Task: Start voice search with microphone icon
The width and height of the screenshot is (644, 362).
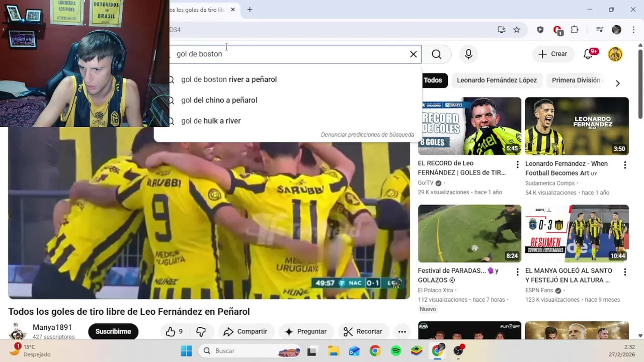Action: pos(468,54)
